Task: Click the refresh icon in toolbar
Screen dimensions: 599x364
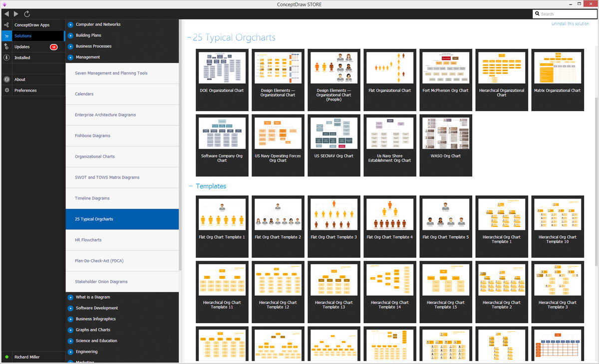Action: [27, 14]
